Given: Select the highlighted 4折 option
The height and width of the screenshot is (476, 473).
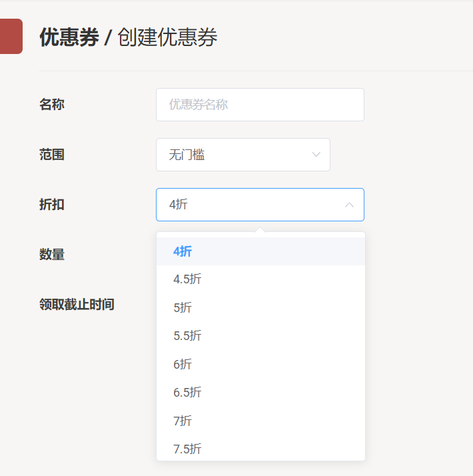Looking at the screenshot, I should click(183, 251).
